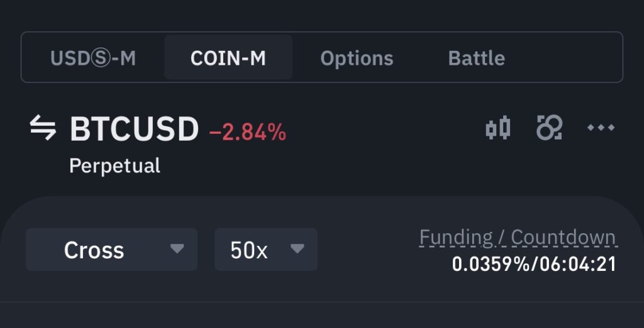Viewport: 644px width, 328px height.
Task: Tap the Funding / Countdown label
Action: (x=518, y=238)
